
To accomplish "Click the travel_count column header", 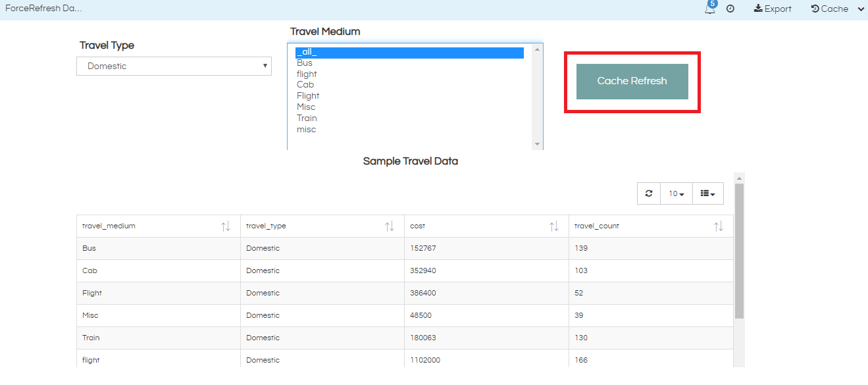I will (x=651, y=226).
